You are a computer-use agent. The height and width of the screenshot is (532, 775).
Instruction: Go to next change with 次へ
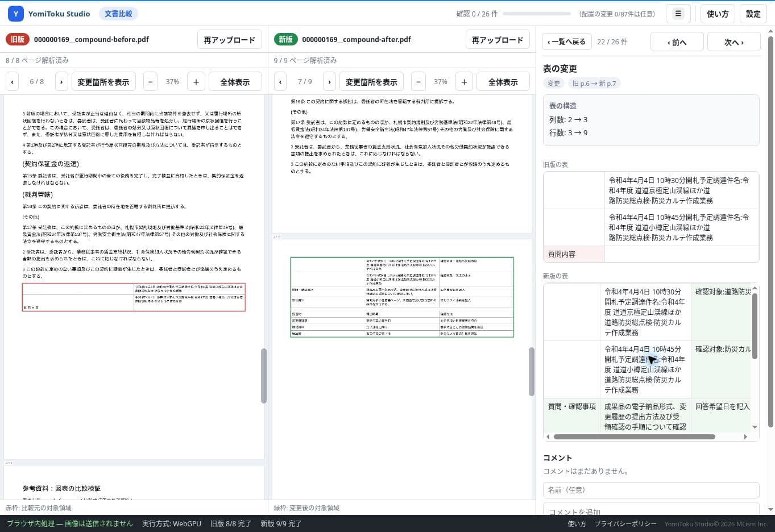(x=733, y=42)
